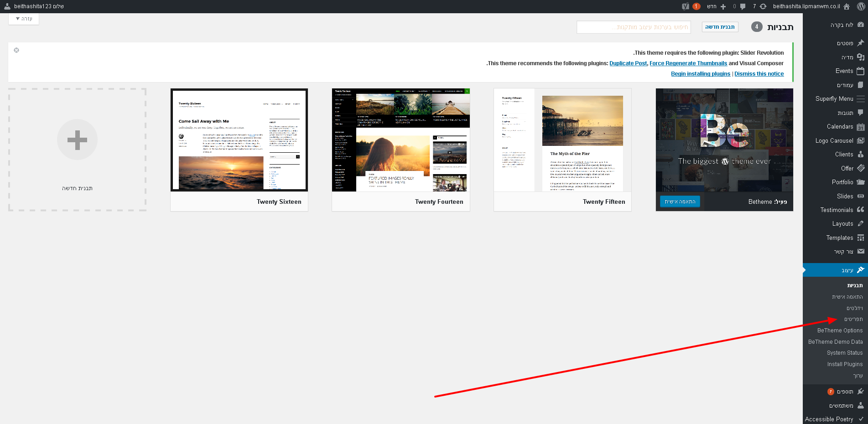Select the Twenty Fourteen theme thumbnail
Image resolution: width=868 pixels, height=424 pixels.
point(400,140)
